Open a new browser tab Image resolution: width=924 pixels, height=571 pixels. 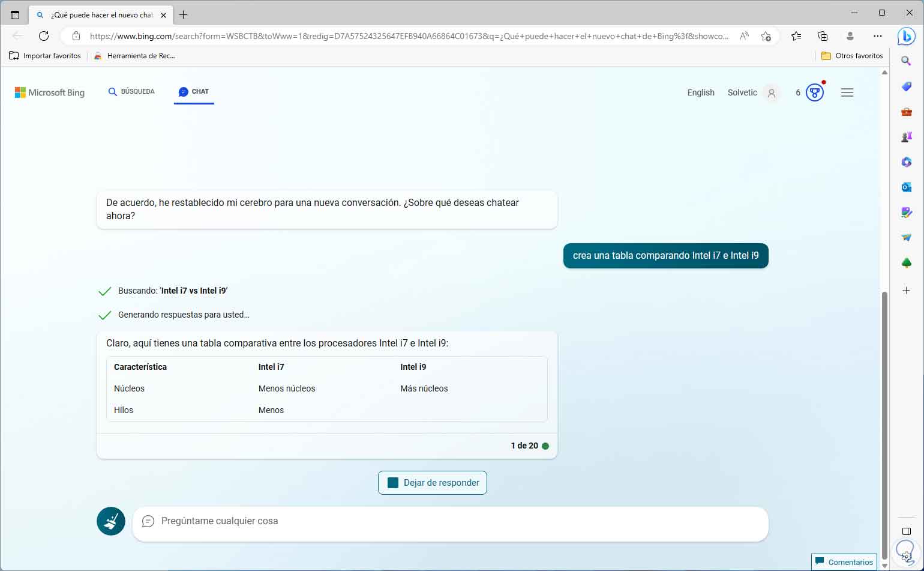pyautogui.click(x=184, y=15)
